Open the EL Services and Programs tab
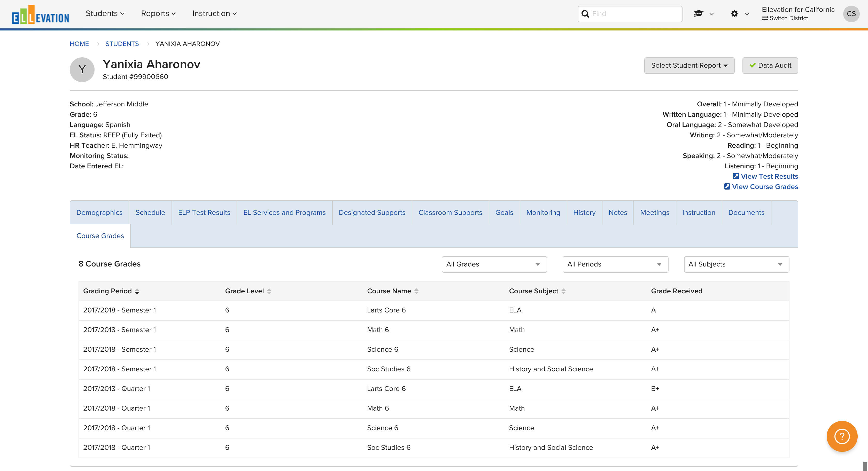This screenshot has height=471, width=868. click(x=284, y=213)
